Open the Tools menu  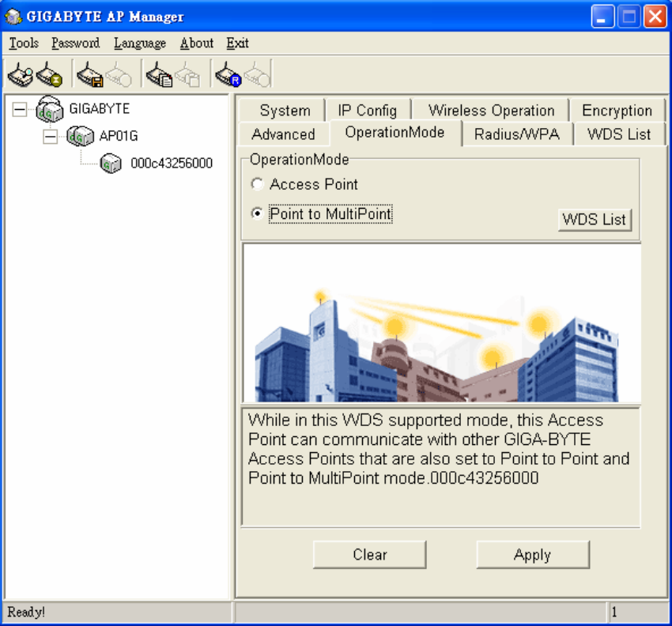24,43
